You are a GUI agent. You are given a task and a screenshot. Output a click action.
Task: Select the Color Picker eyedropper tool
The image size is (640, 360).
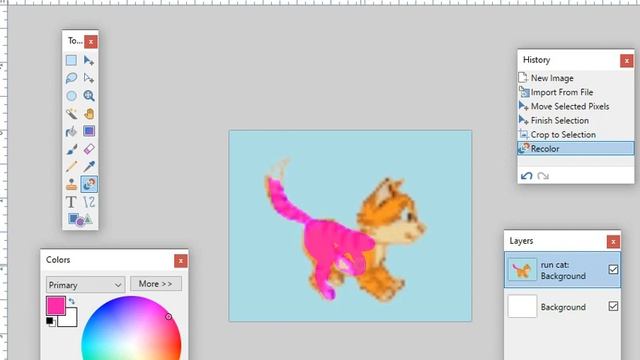[x=89, y=167]
